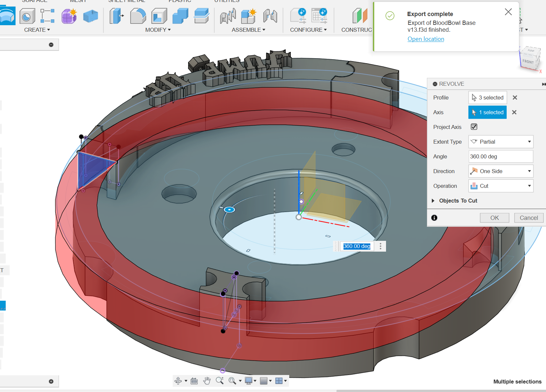Activate the Pan tool in navigation bar
This screenshot has width=546, height=392.
click(207, 381)
